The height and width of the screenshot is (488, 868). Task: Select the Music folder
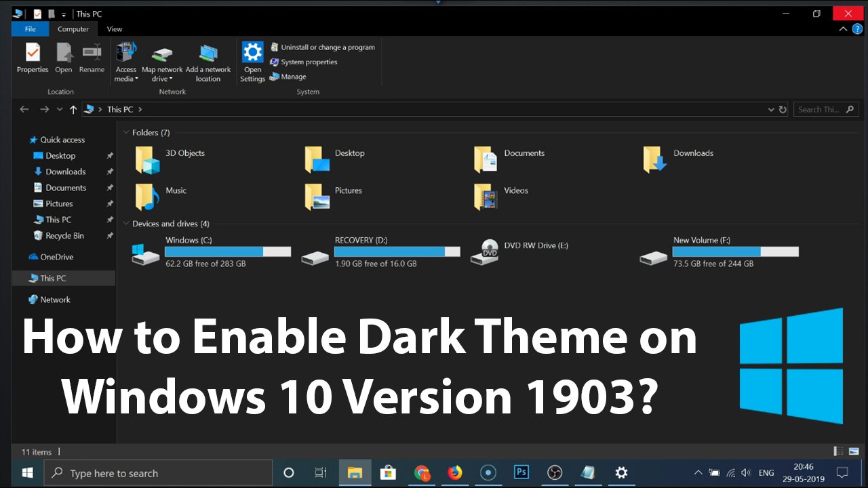click(160, 197)
